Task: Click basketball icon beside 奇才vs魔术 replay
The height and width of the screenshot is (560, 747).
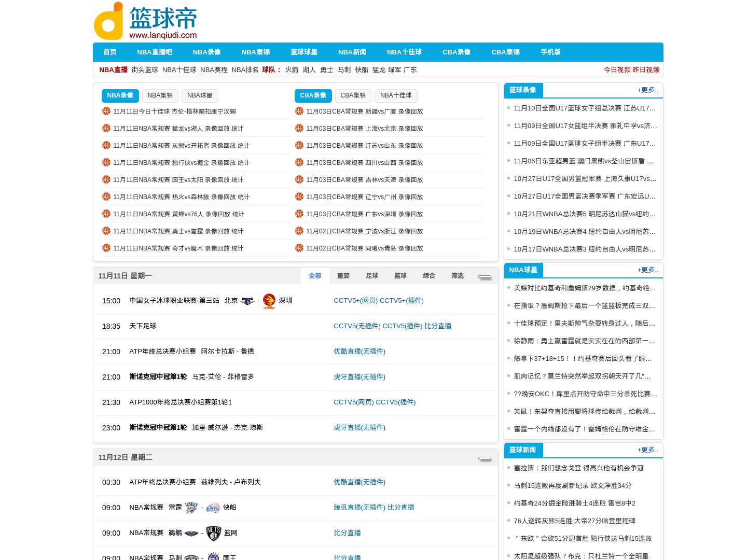Action: tap(106, 248)
